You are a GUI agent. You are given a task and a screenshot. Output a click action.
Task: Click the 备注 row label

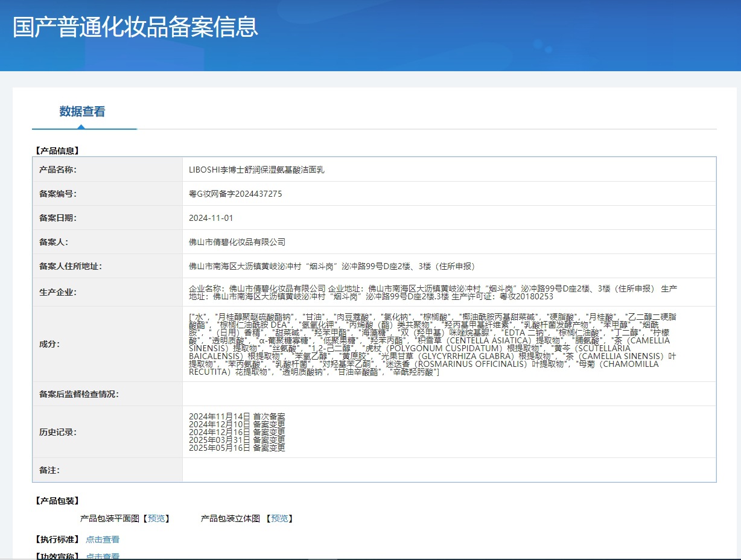pos(49,470)
